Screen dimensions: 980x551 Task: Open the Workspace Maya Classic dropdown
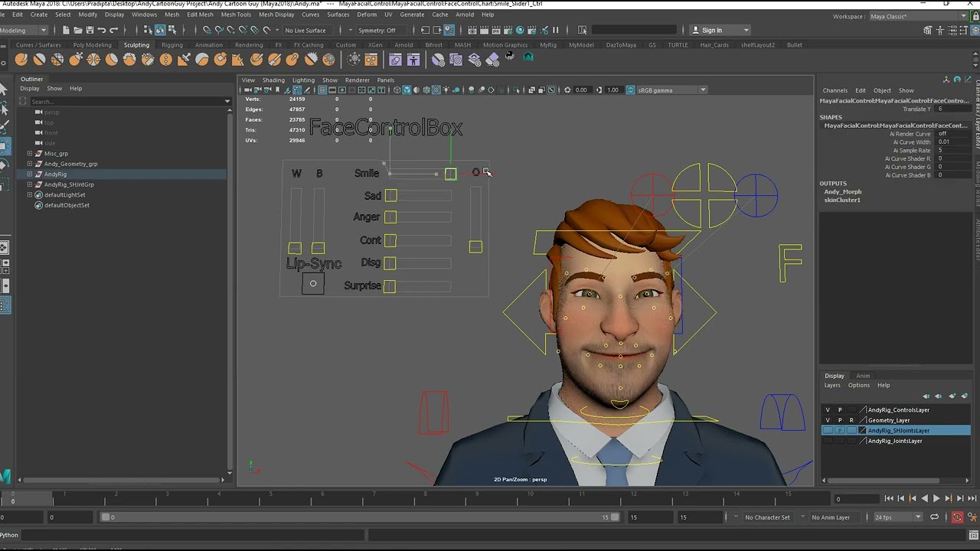point(920,16)
